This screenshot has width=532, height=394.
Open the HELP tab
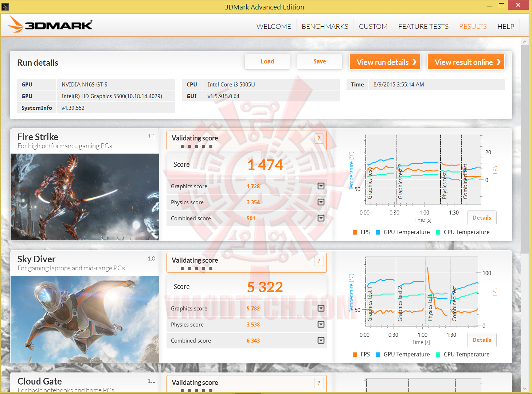click(506, 27)
